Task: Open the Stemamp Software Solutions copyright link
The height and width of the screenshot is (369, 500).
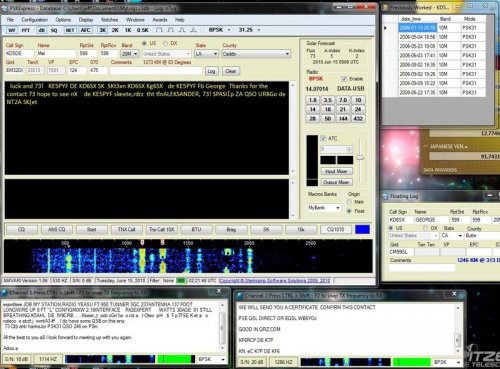Action: (275, 281)
